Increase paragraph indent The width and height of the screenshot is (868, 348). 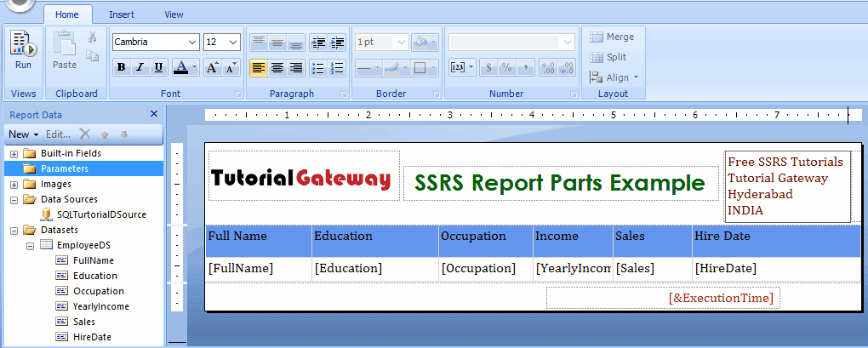[x=337, y=42]
